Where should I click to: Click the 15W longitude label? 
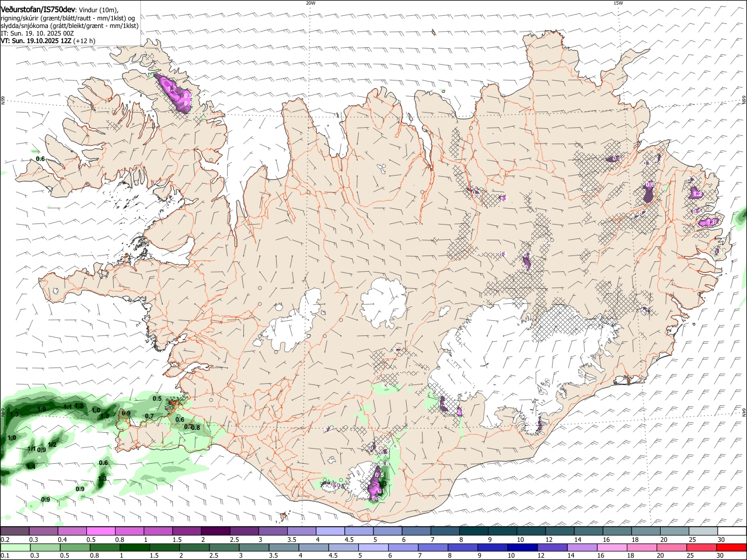(x=618, y=3)
